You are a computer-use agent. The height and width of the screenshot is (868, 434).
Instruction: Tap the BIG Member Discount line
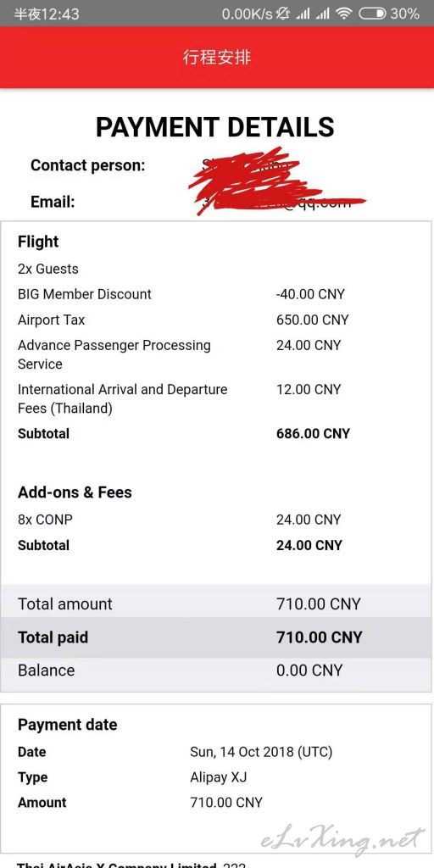click(x=216, y=294)
